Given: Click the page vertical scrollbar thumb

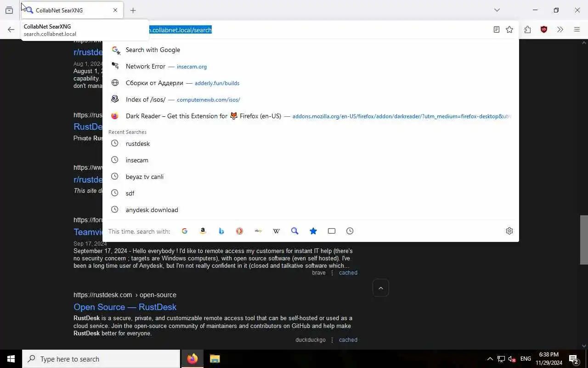Looking at the screenshot, I should pyautogui.click(x=584, y=240).
